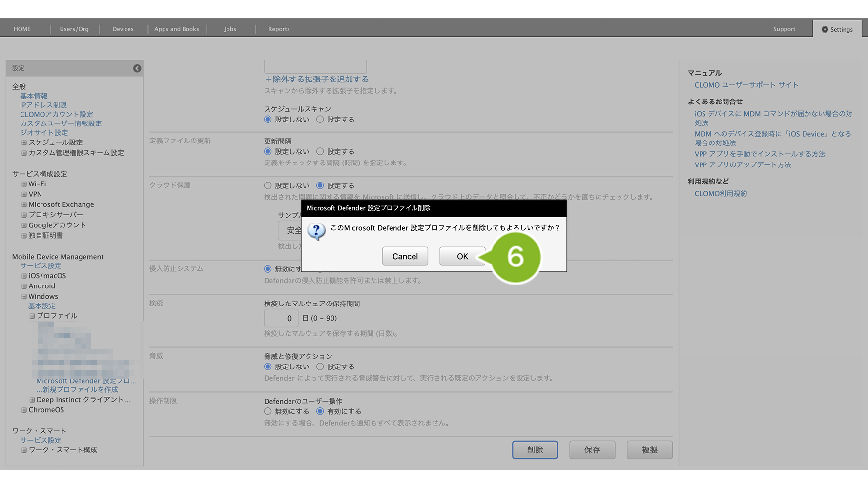Screen dimensions: 868x488
Task: Collapse the Windows tree node
Action: [x=24, y=296]
